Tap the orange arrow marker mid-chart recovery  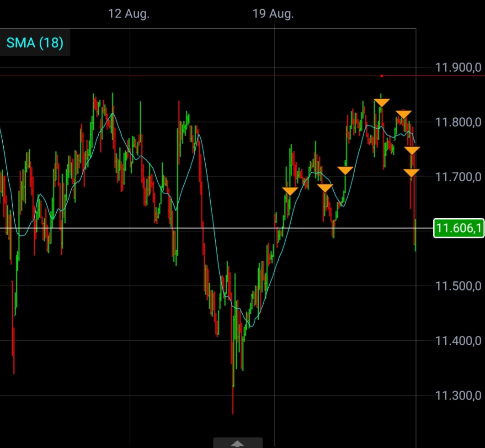[325, 186]
